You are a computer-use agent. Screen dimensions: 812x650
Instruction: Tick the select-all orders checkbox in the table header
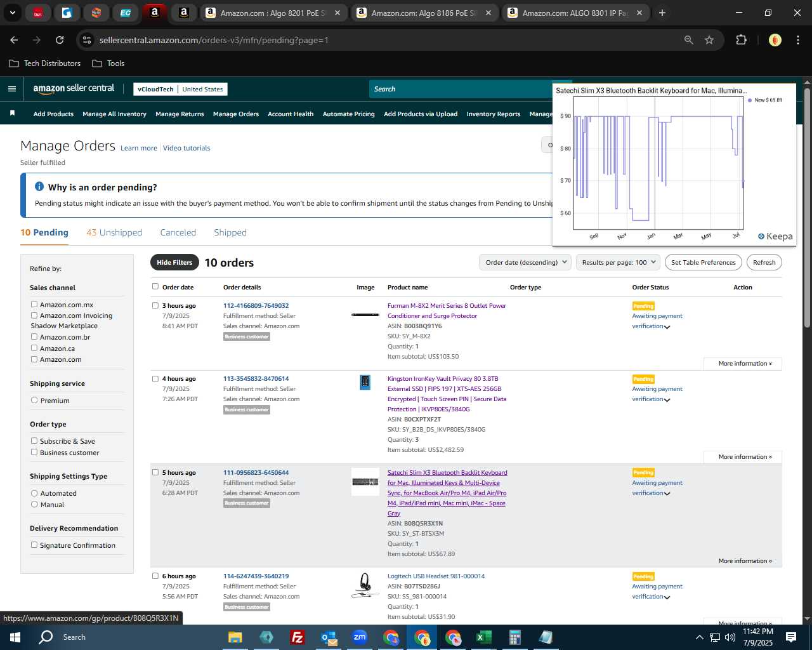(155, 286)
